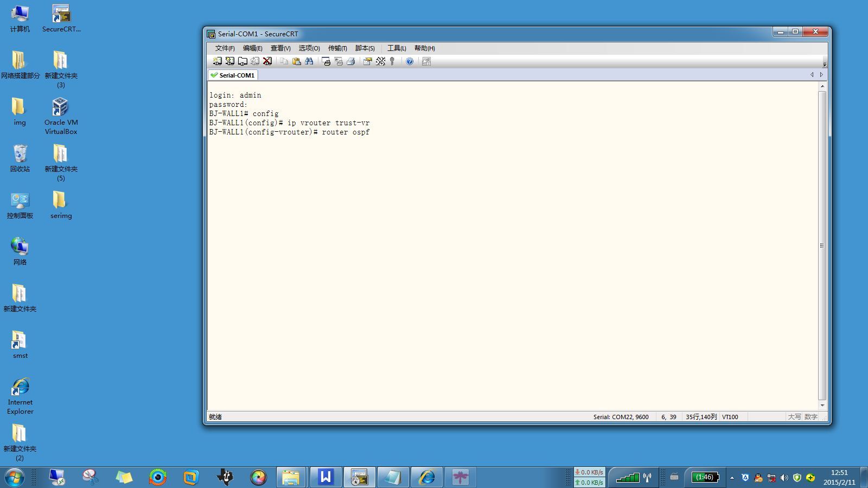Image resolution: width=868 pixels, height=488 pixels.
Task: Open the 文件(F) menu
Action: tap(225, 48)
